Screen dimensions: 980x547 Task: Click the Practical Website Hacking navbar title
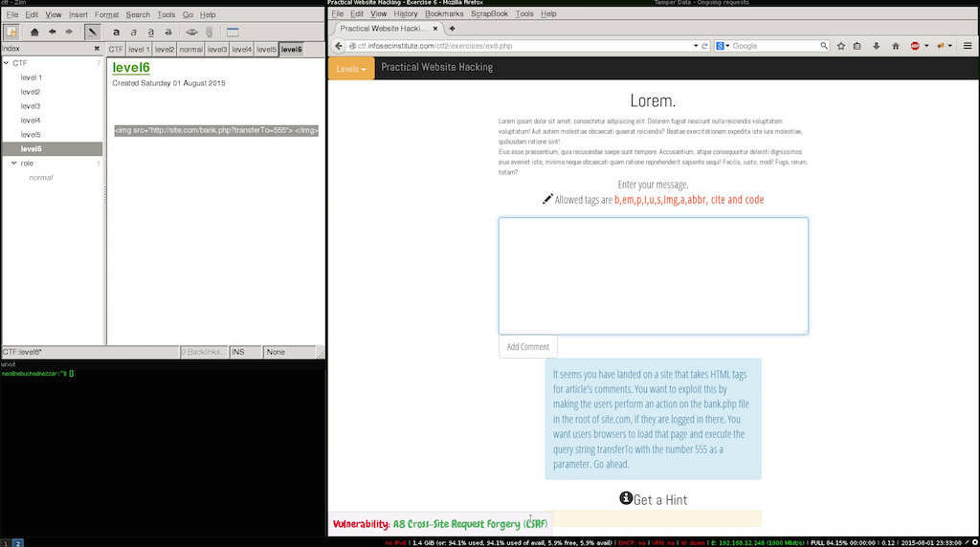[x=436, y=67]
